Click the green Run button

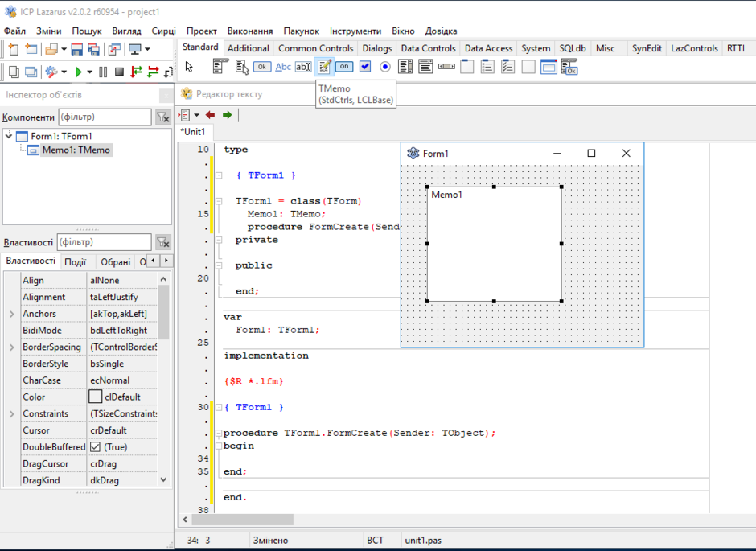[x=78, y=72]
